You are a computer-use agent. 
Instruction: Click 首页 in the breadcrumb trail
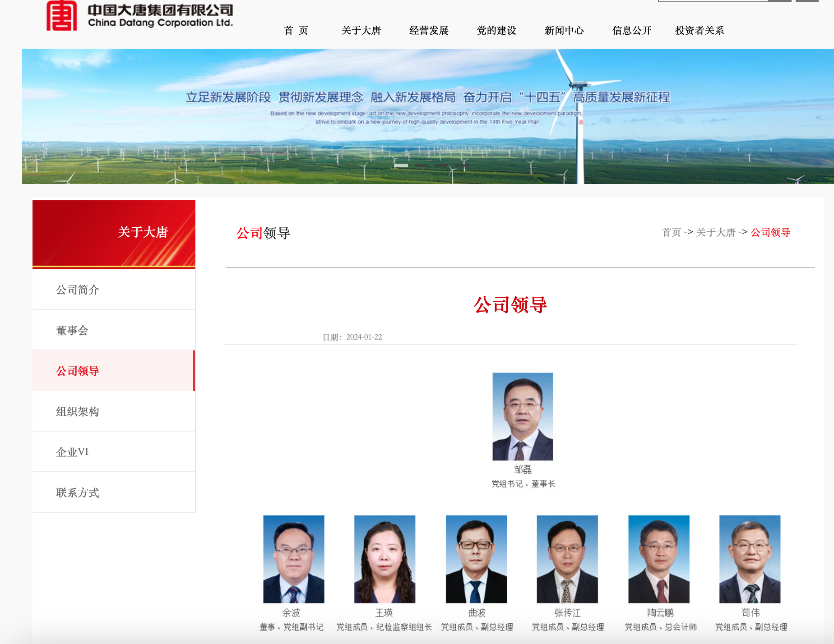pos(671,232)
